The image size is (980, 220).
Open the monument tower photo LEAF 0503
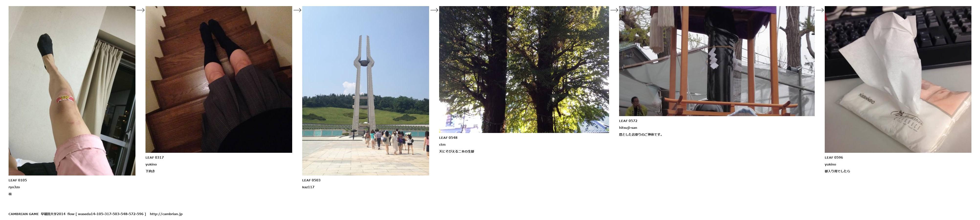click(x=366, y=91)
